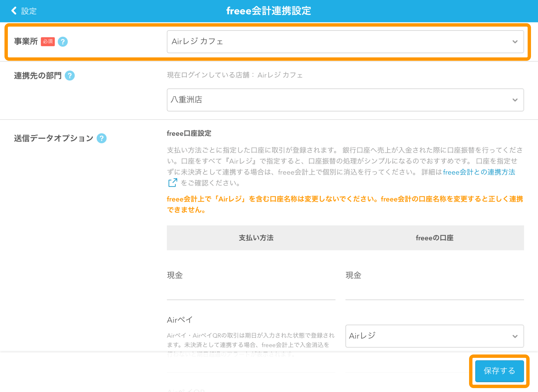Go back to 設定 with the back arrow
This screenshot has width=538, height=392.
coord(14,11)
